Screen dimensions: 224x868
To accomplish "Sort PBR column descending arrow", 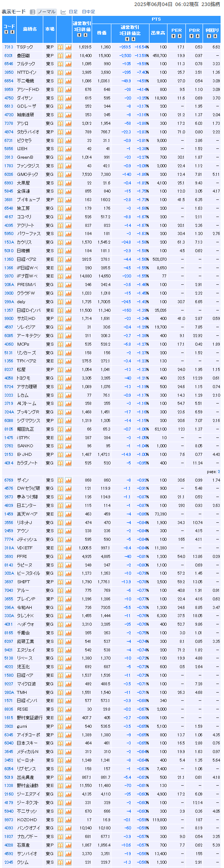I will tap(197, 36).
